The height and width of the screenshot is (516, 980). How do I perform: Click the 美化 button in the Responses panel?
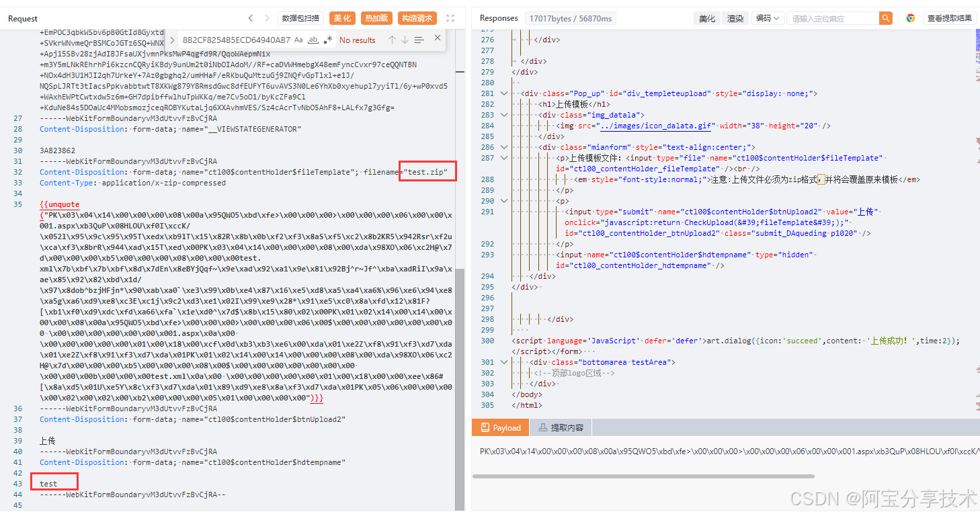click(707, 18)
